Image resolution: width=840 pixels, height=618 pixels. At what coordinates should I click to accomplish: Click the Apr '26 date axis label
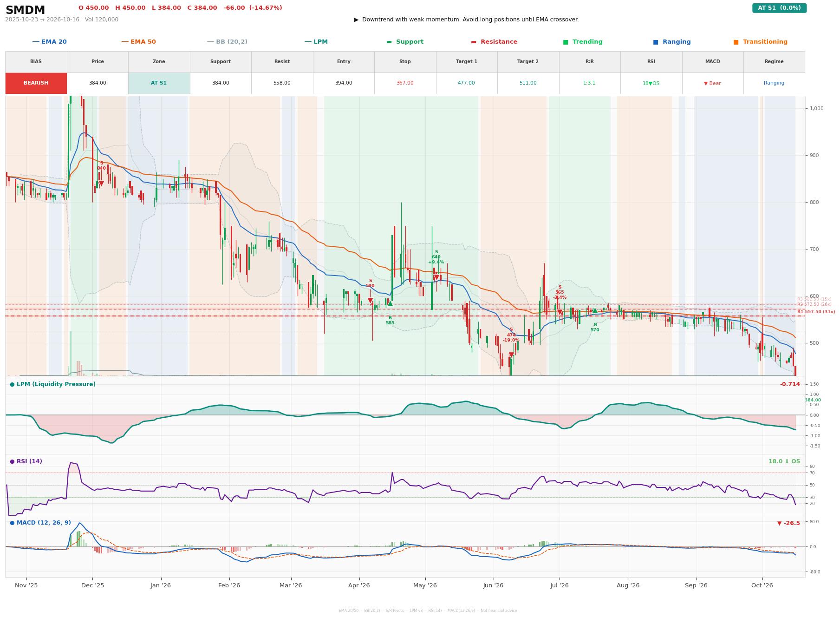(x=359, y=585)
